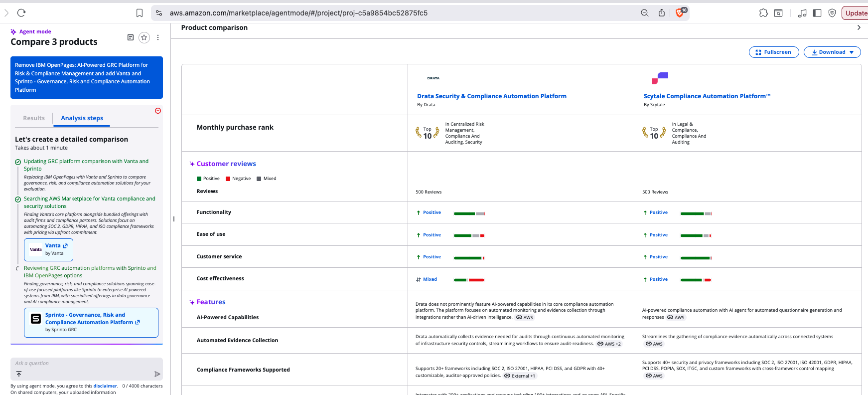Click the Drata Cost effectiveness rating bar

(469, 280)
